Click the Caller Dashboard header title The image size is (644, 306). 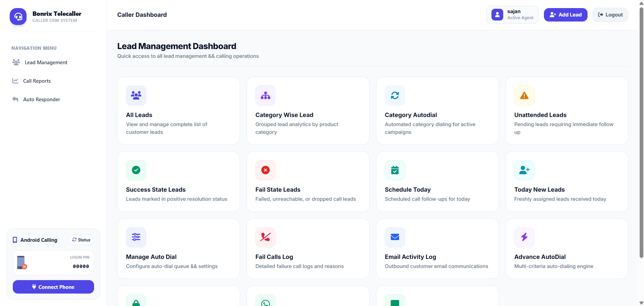142,15
